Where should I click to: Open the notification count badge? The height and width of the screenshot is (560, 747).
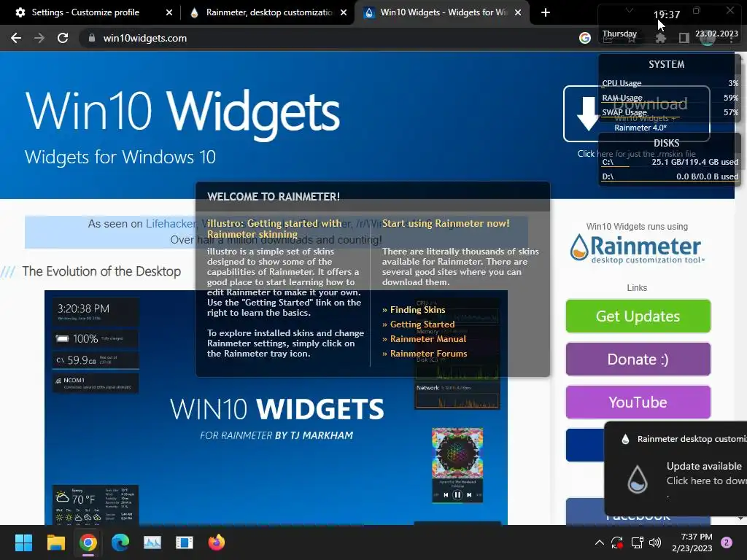point(727,542)
